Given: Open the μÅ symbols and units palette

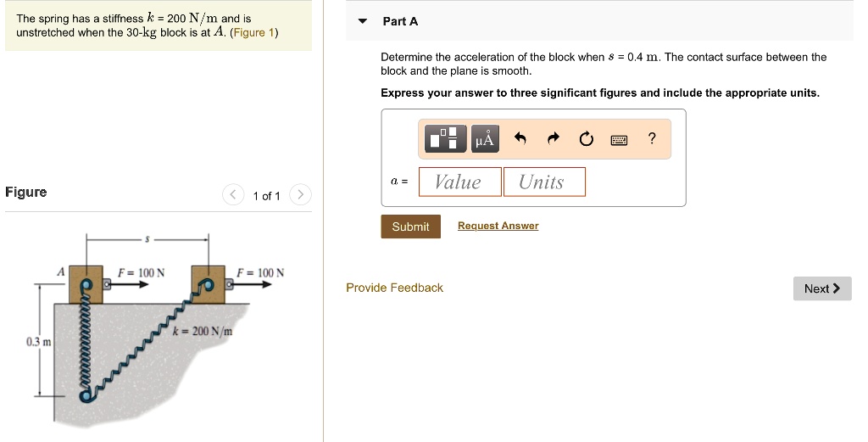Looking at the screenshot, I should click(x=484, y=139).
